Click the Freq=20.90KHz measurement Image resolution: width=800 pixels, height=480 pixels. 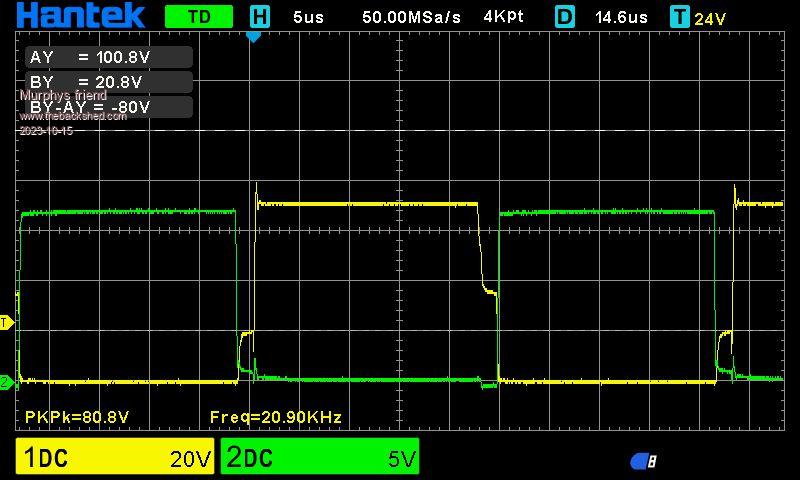click(x=276, y=417)
